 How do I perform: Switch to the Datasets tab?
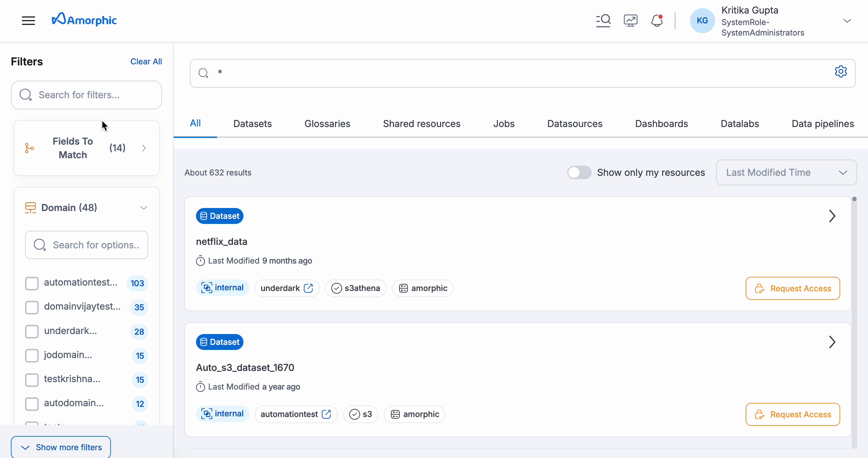[252, 124]
